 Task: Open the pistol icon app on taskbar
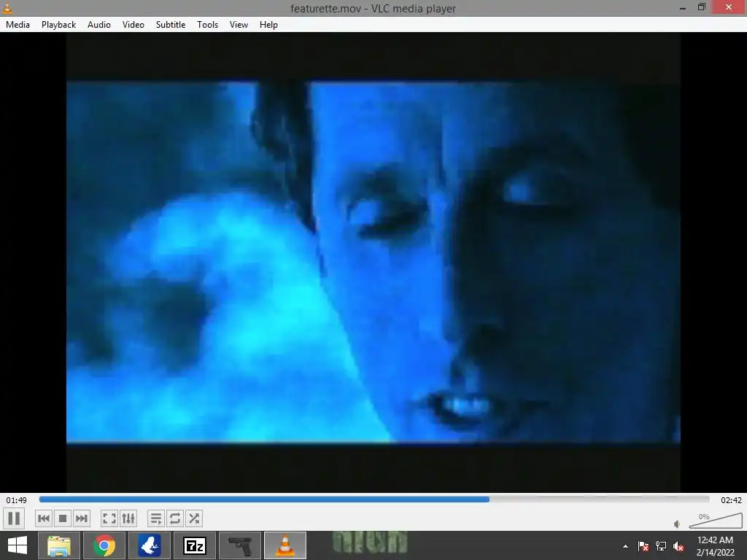point(240,545)
